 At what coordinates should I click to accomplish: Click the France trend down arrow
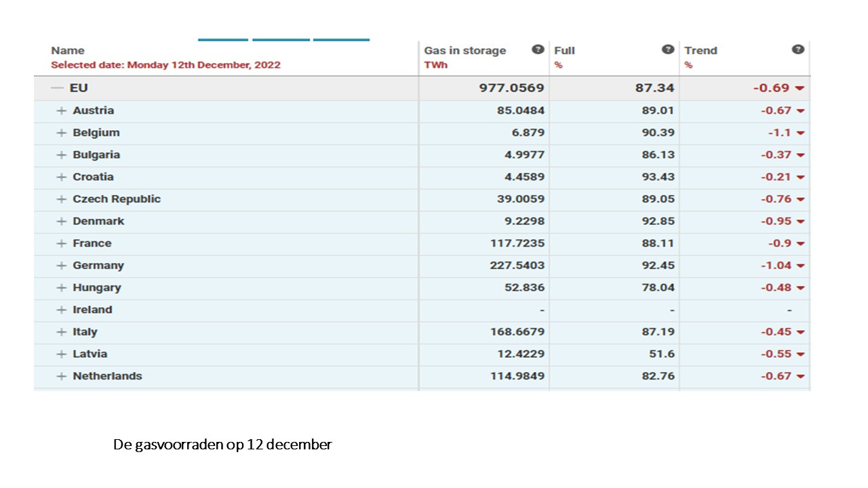[x=800, y=244]
